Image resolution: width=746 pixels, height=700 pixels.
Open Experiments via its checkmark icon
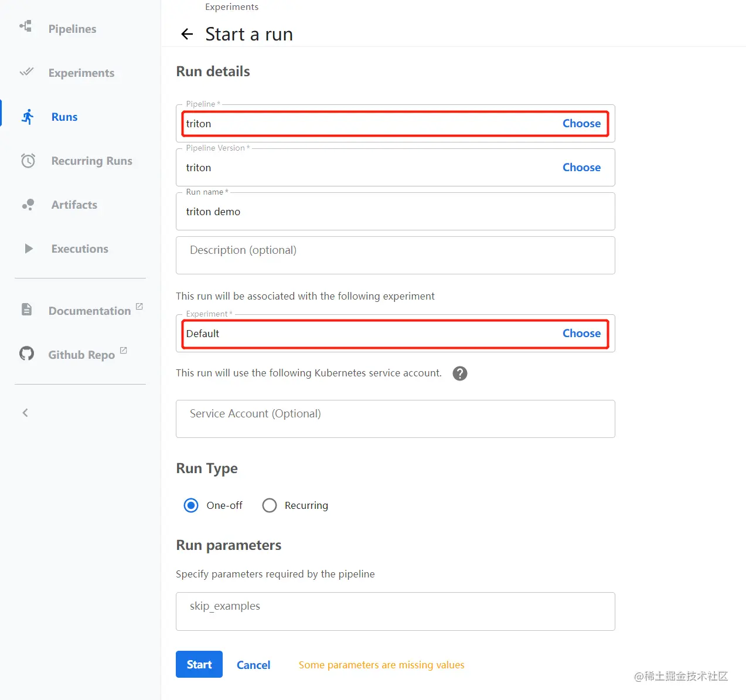tap(26, 72)
